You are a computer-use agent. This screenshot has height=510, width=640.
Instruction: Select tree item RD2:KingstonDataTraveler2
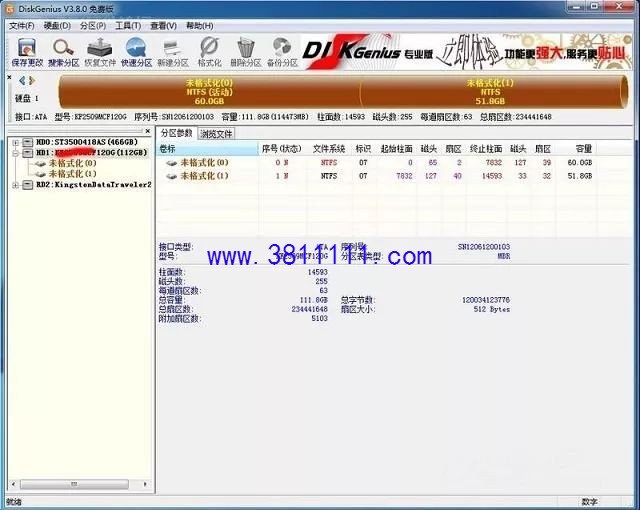coord(93,185)
